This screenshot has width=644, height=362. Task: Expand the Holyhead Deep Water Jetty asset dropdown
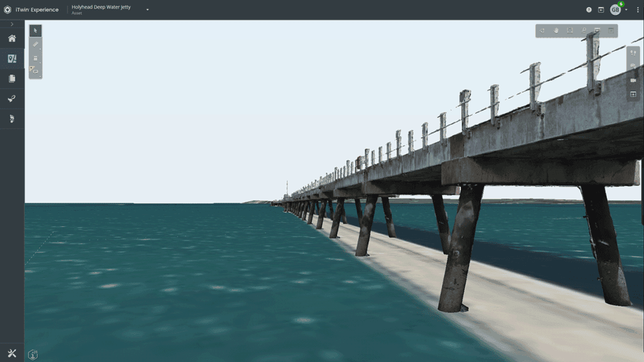(x=147, y=10)
